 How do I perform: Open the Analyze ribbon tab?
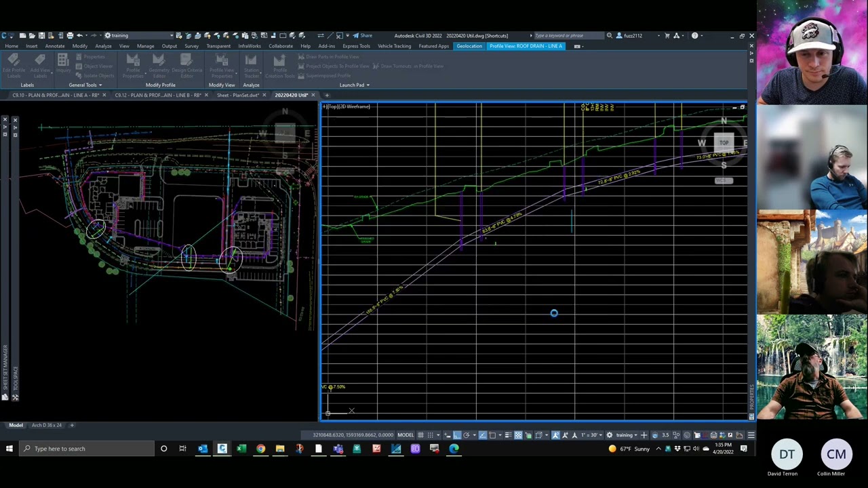coord(103,46)
